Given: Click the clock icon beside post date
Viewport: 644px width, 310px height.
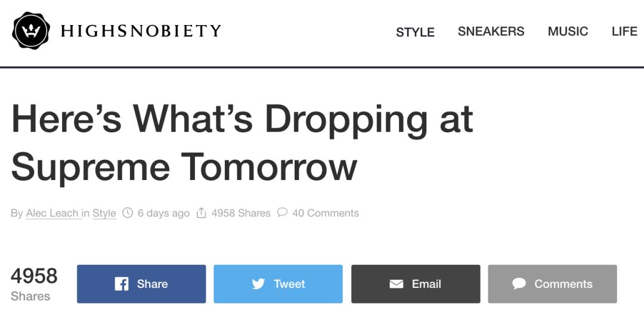Looking at the screenshot, I should coord(128,213).
